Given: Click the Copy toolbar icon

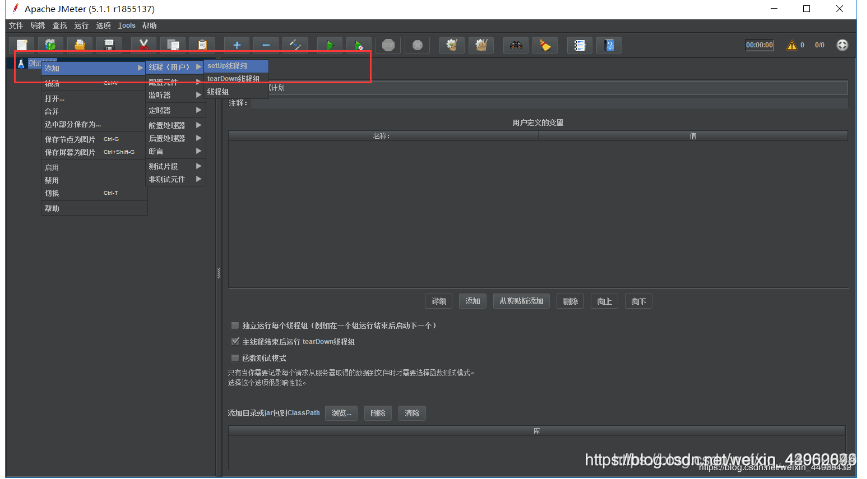Looking at the screenshot, I should [x=173, y=45].
